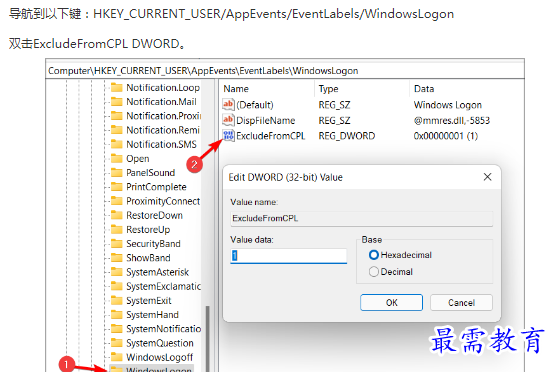This screenshot has width=553, height=372.
Task: Select the WindowsLogoff tree entry
Action: click(160, 358)
